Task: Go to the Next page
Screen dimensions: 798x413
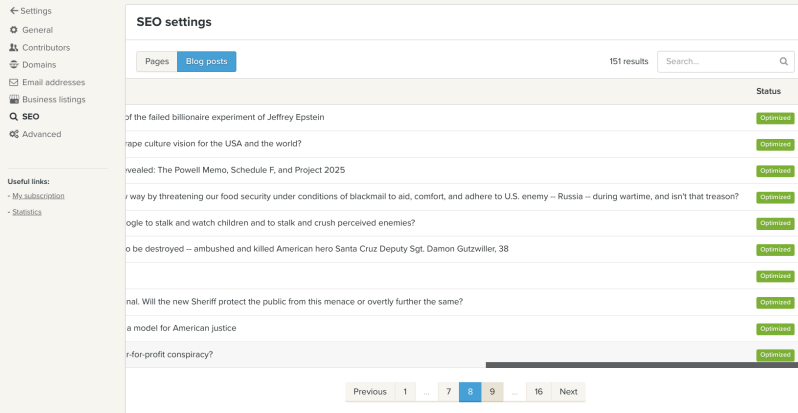Action: click(568, 392)
